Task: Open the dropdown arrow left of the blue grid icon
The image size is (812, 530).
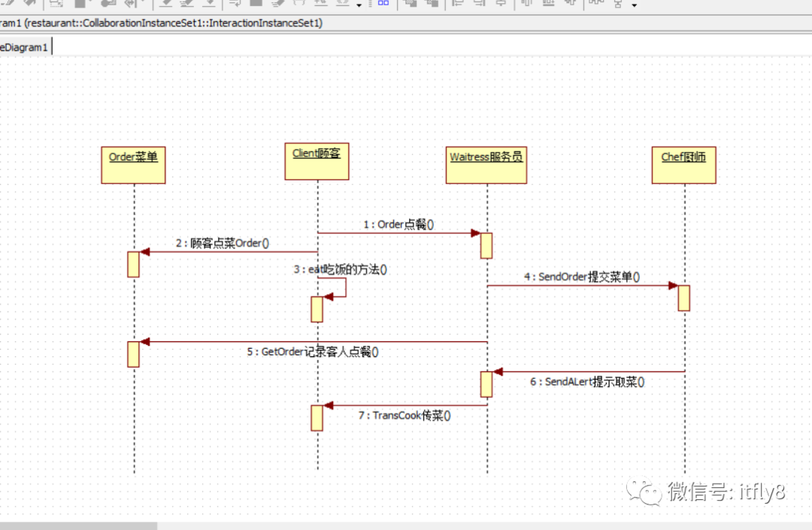Action: [359, 5]
